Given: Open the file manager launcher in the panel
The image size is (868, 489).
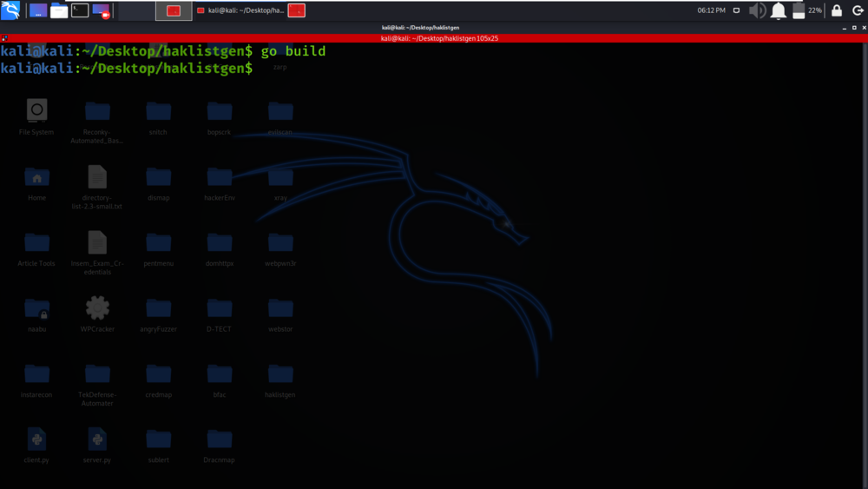Looking at the screenshot, I should pyautogui.click(x=59, y=10).
